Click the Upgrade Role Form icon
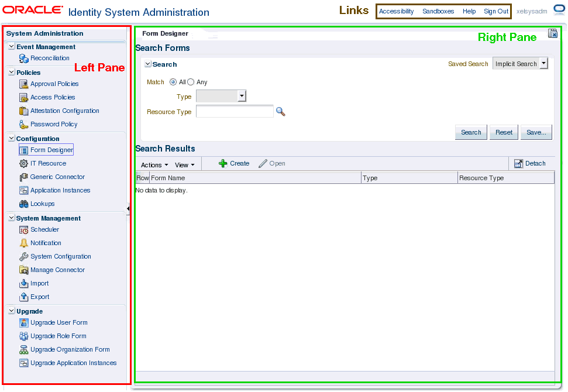 click(23, 336)
